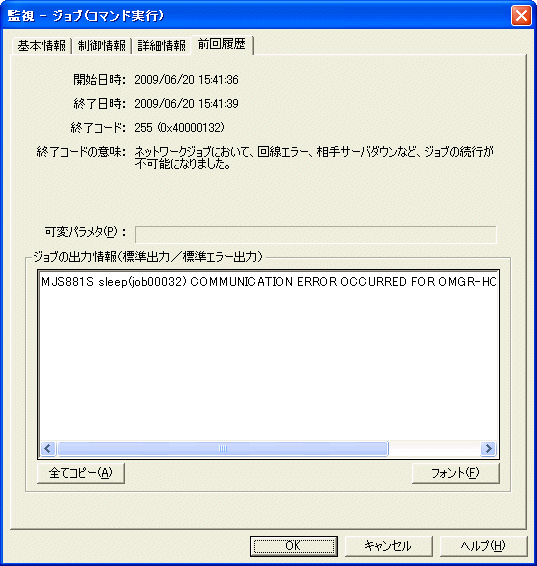The width and height of the screenshot is (537, 566).
Task: Click the horizontal scrollbar thumb in the output box
Action: 223,449
